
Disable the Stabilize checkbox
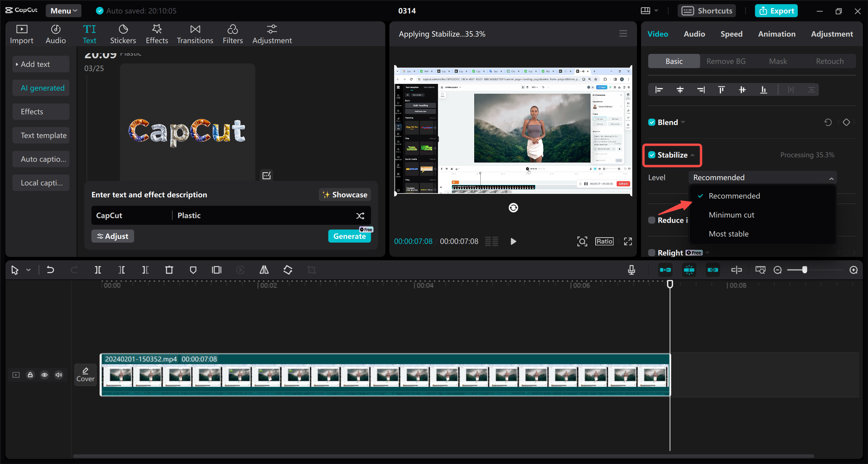pos(652,155)
